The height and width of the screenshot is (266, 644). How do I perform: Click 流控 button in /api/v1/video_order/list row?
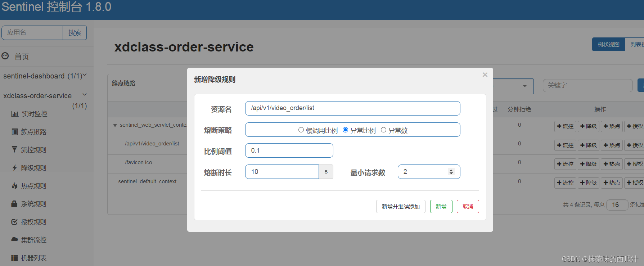tap(565, 145)
